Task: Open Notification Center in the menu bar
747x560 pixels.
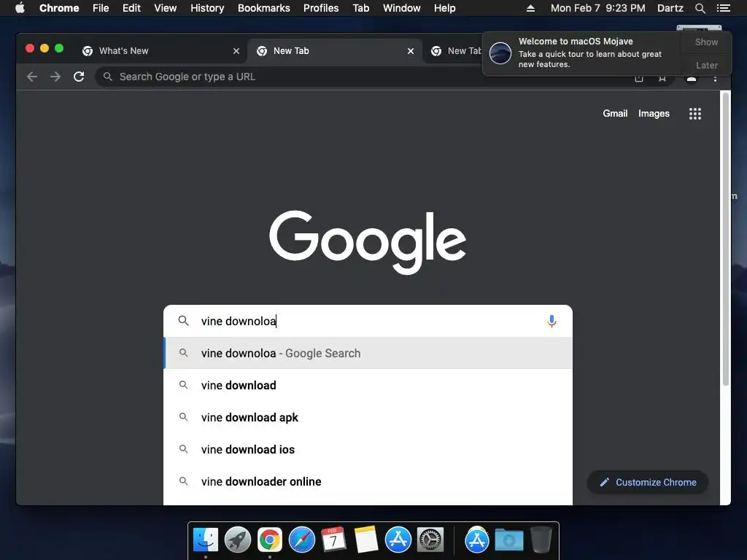Action: [x=723, y=8]
